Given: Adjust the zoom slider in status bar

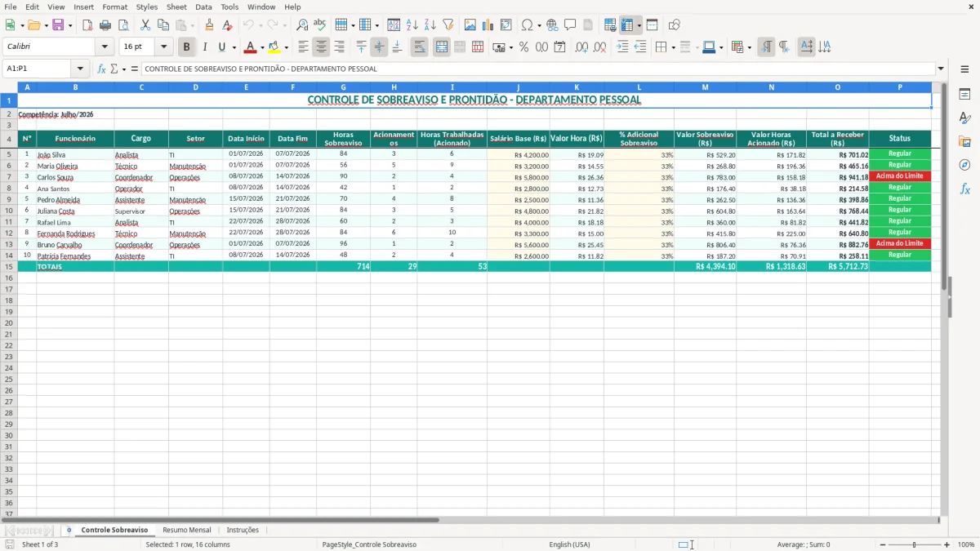Looking at the screenshot, I should (913, 544).
